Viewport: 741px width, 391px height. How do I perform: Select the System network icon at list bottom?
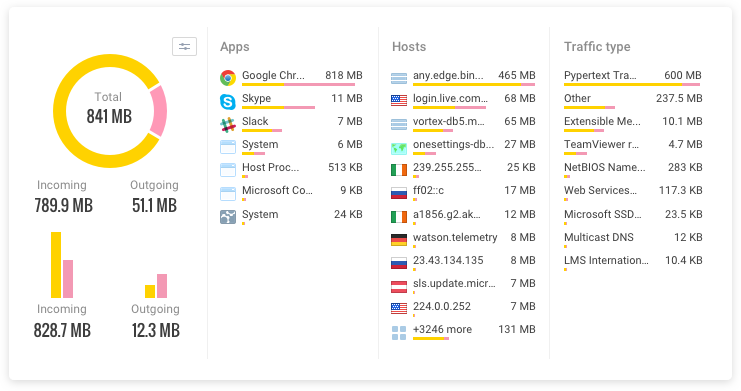tap(228, 217)
